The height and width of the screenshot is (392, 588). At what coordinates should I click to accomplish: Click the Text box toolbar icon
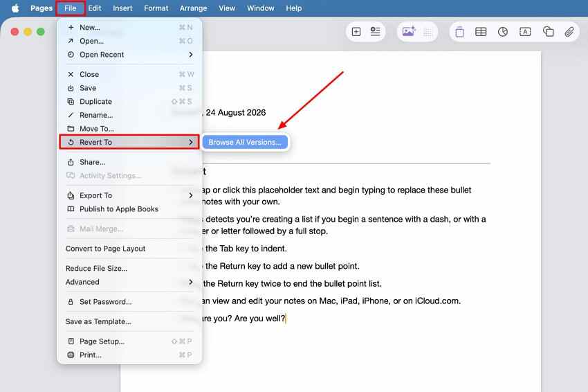click(525, 32)
